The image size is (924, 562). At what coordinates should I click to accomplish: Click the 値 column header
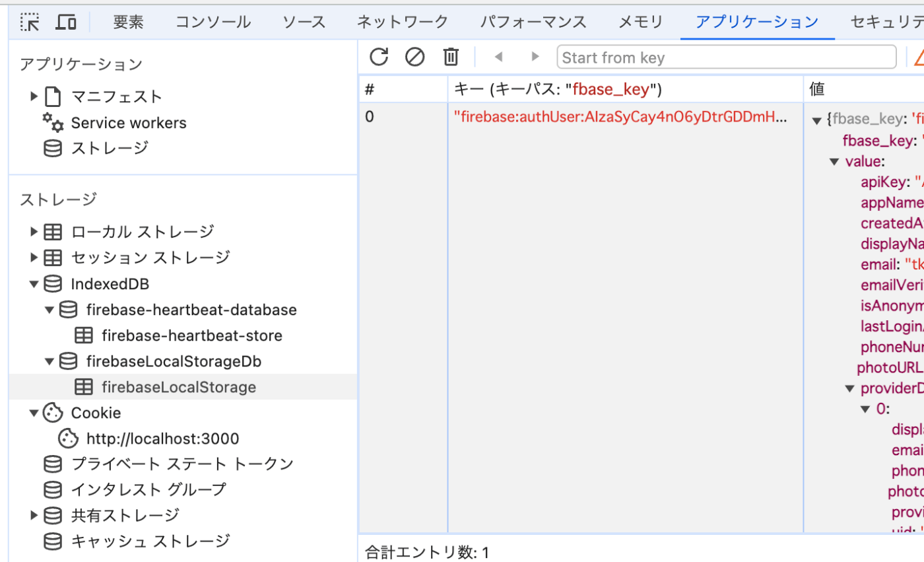click(864, 89)
